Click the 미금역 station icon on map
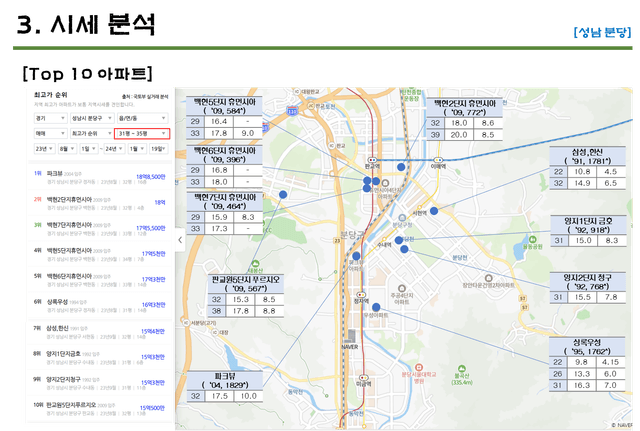Screen dimensions: 640x431 (363, 378)
